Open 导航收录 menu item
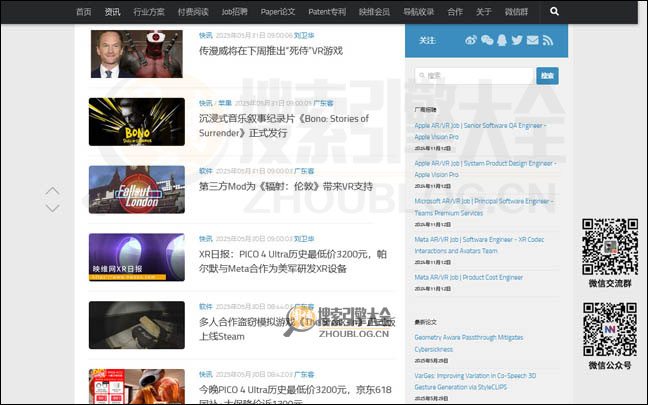 419,12
